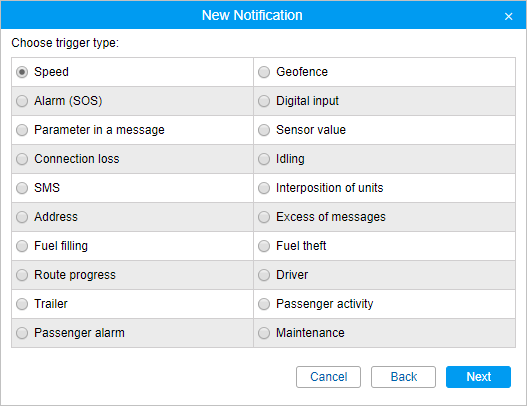This screenshot has height=406, width=527.
Task: Select the SMS trigger option
Action: [22, 188]
